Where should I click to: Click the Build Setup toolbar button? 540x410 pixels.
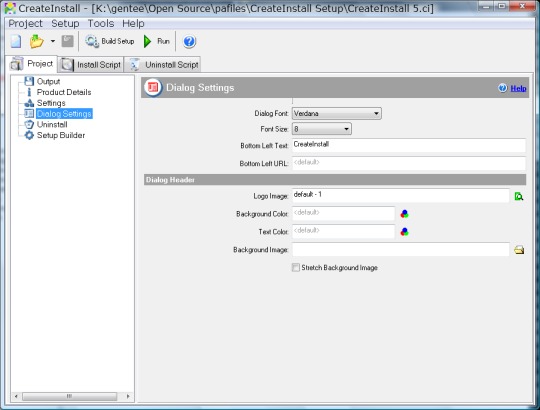[x=110, y=41]
